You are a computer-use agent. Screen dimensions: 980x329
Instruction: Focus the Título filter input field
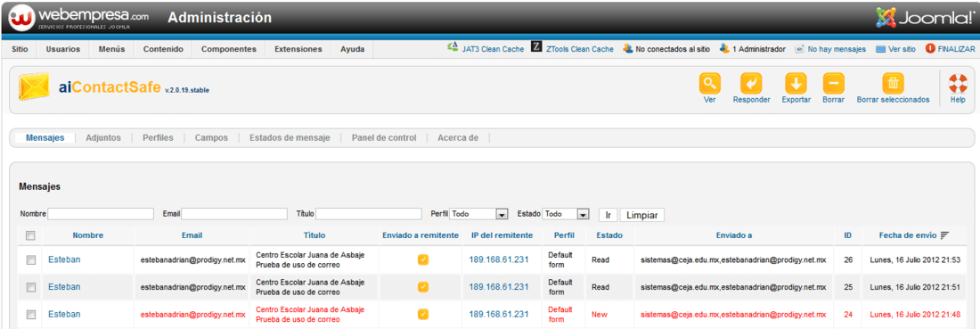(369, 214)
